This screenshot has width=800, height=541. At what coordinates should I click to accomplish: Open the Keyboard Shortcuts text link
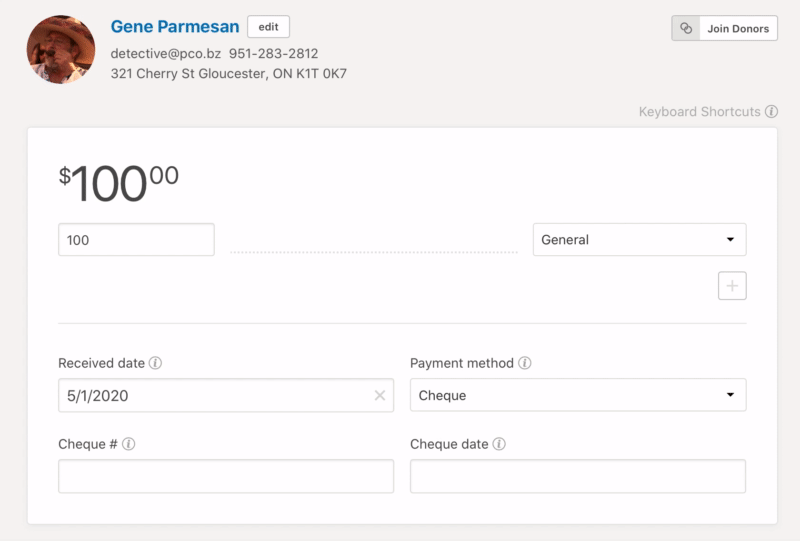[699, 112]
